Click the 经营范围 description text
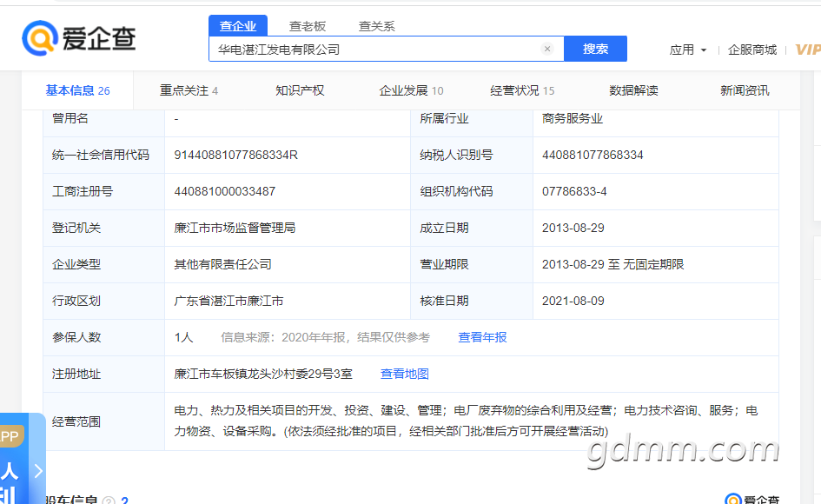This screenshot has width=821, height=504. pos(466,421)
